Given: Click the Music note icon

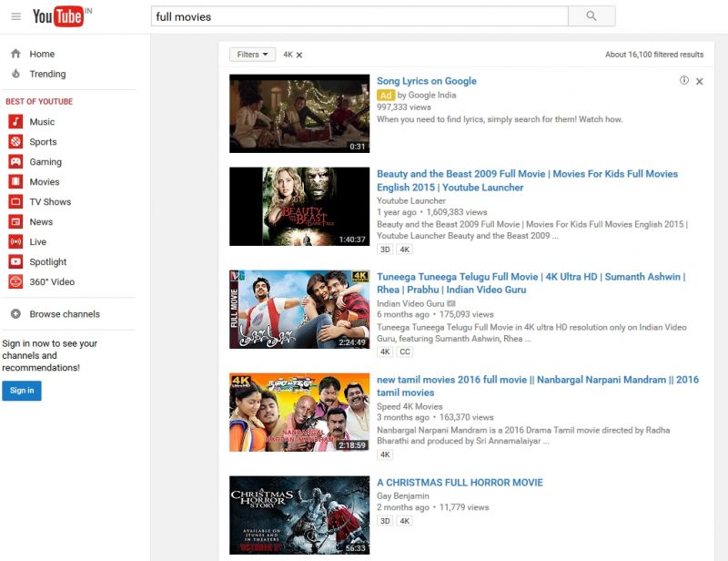Looking at the screenshot, I should tap(15, 122).
